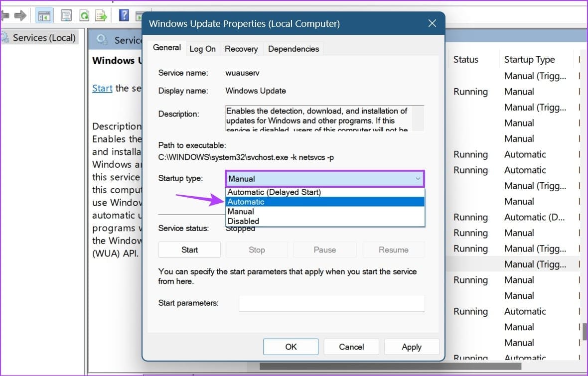The height and width of the screenshot is (376, 588).
Task: Select Automatic from the startup list
Action: (325, 202)
